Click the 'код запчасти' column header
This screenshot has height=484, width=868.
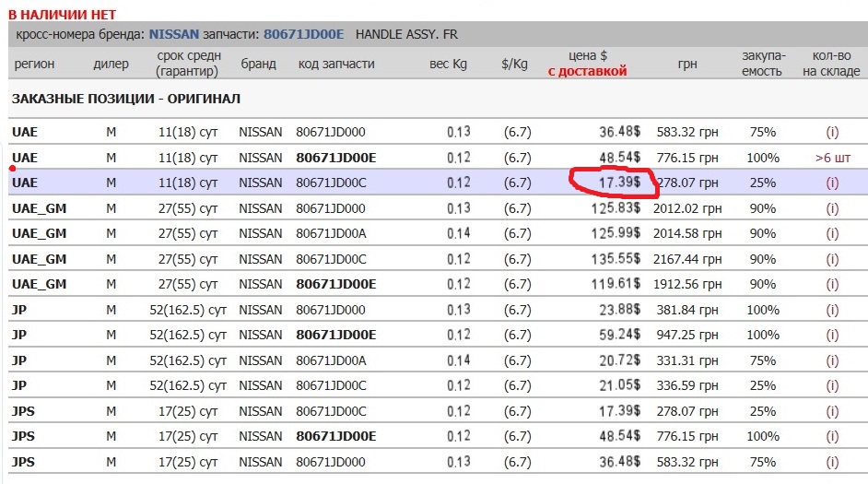(336, 64)
